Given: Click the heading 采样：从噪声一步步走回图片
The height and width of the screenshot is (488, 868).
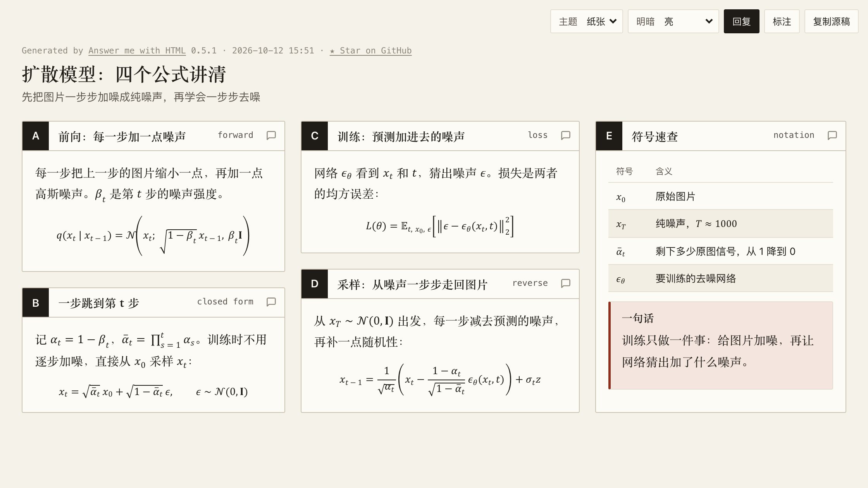Looking at the screenshot, I should coord(412,285).
